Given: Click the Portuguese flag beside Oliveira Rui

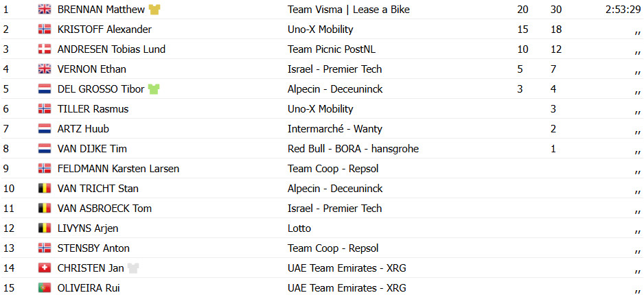Looking at the screenshot, I should [x=45, y=288].
